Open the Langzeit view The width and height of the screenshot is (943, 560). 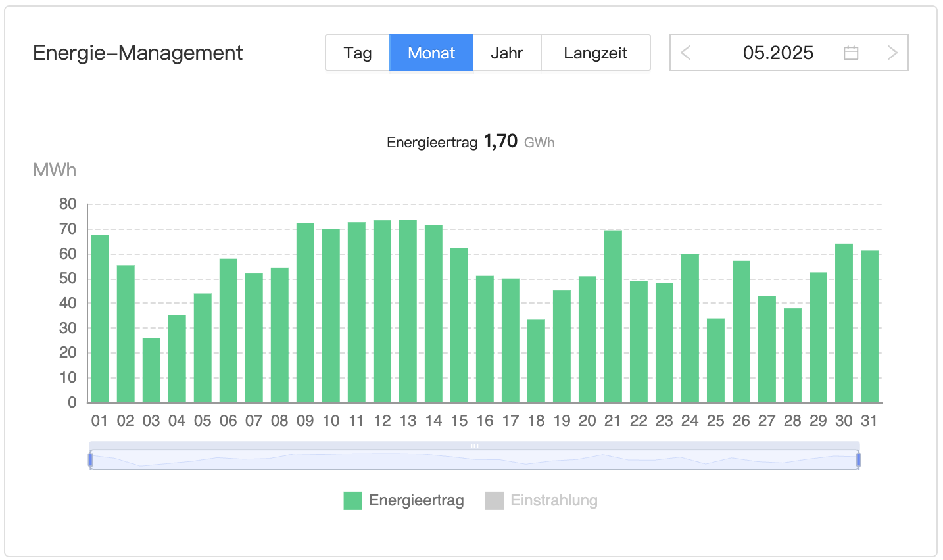(595, 53)
